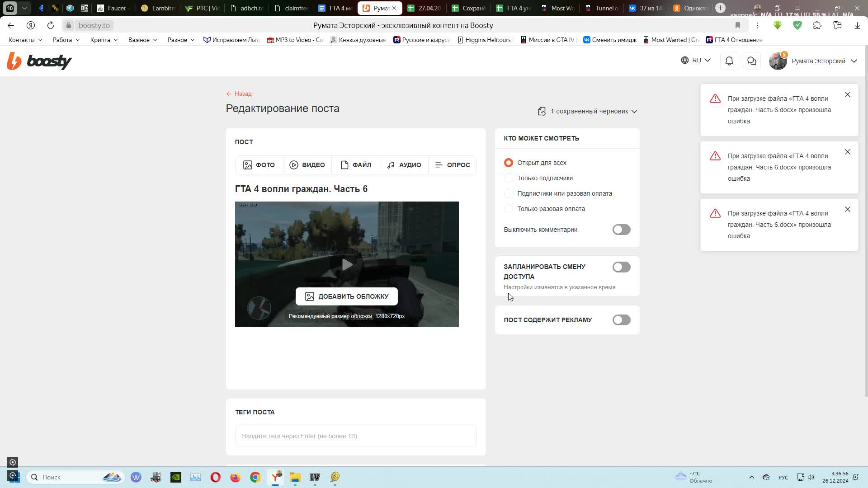
Task: Open the browser downloads arrow icon
Action: pyautogui.click(x=857, y=25)
